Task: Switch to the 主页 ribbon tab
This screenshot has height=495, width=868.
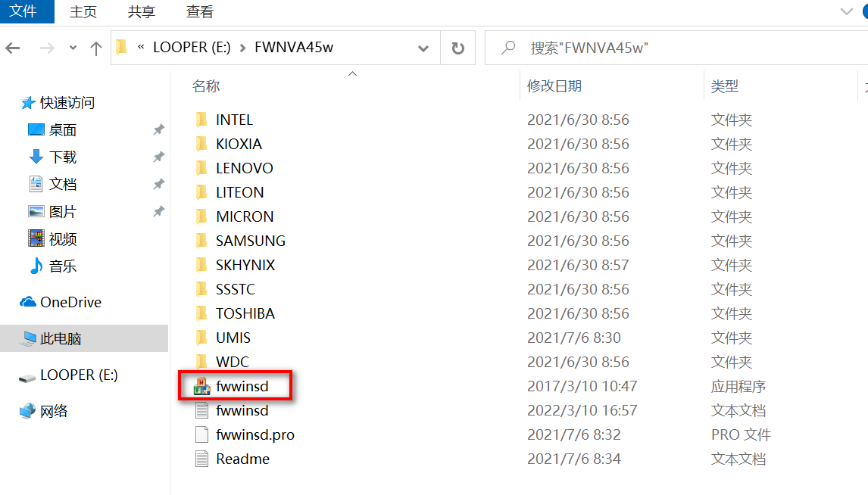Action: [x=83, y=11]
